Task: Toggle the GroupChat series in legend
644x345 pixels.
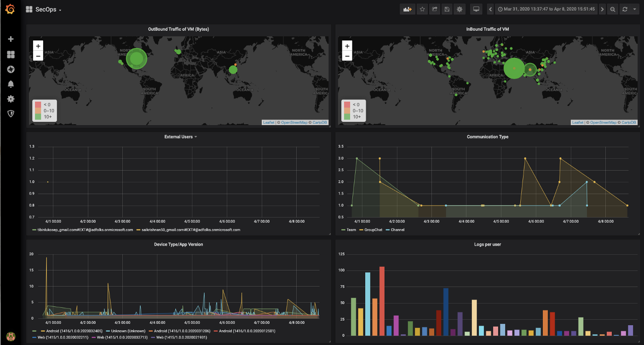Action: [373, 230]
